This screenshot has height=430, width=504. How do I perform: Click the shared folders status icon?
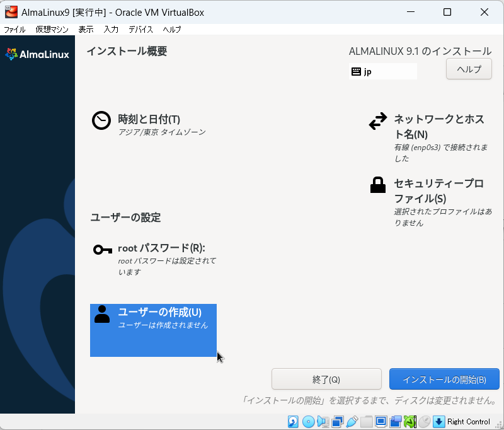367,422
